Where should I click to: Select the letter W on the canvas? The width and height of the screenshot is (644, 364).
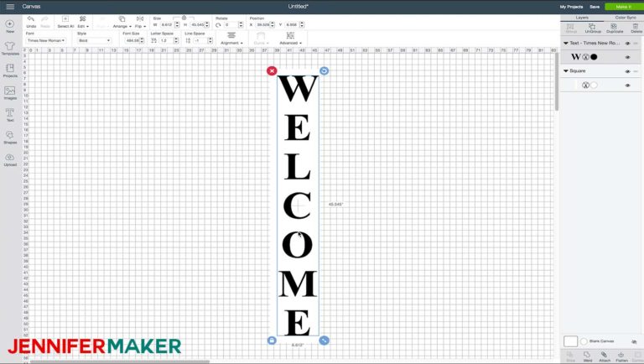coord(298,88)
